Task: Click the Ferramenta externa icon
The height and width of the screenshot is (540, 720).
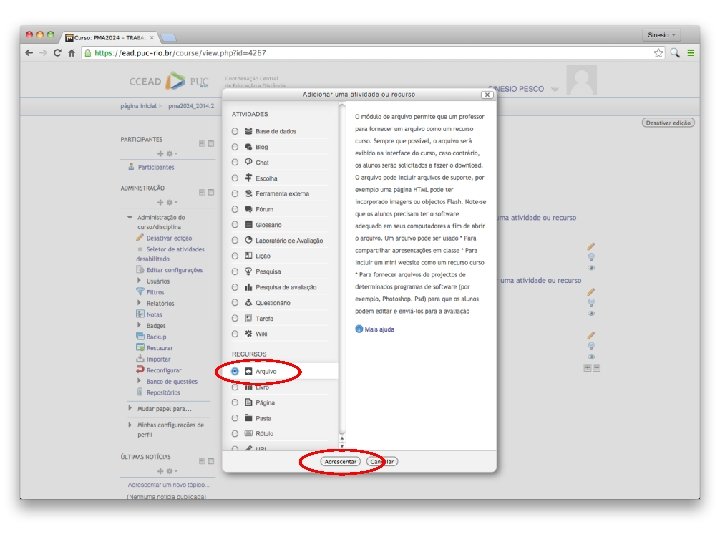Action: [x=248, y=193]
